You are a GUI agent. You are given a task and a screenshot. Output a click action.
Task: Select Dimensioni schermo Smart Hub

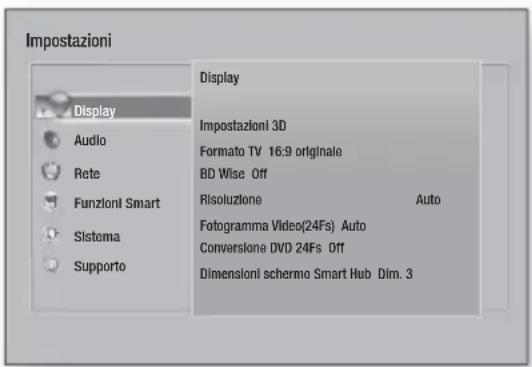[x=285, y=274]
